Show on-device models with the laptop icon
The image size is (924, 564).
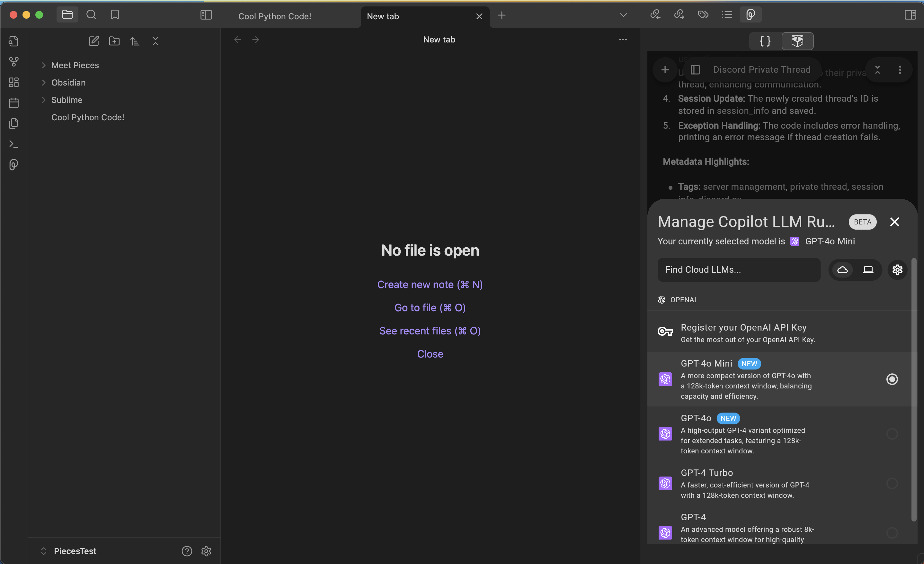868,269
